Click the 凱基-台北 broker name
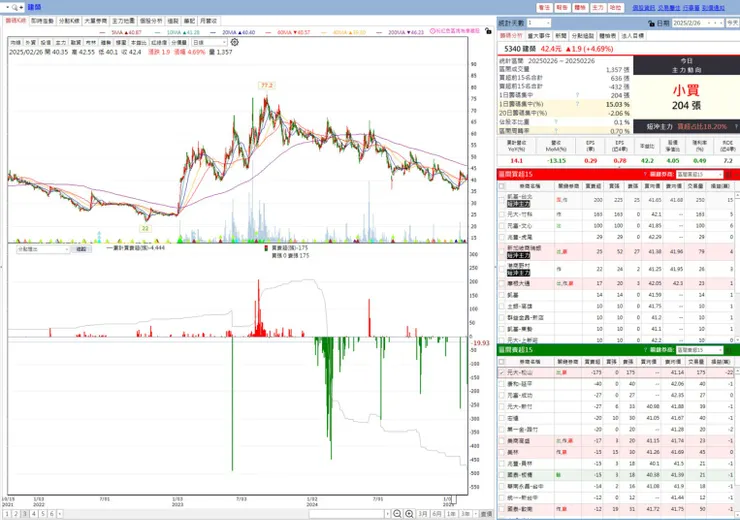740x520 pixels. [x=520, y=196]
